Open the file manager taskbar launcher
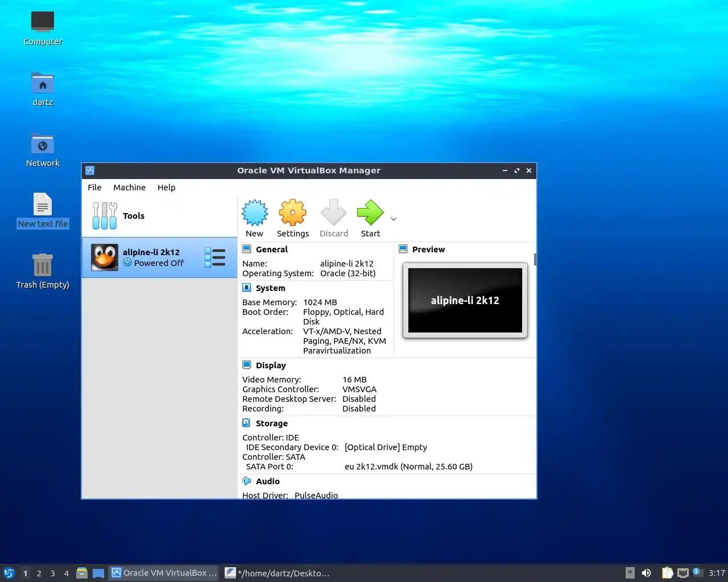Image resolution: width=728 pixels, height=582 pixels. [82, 573]
